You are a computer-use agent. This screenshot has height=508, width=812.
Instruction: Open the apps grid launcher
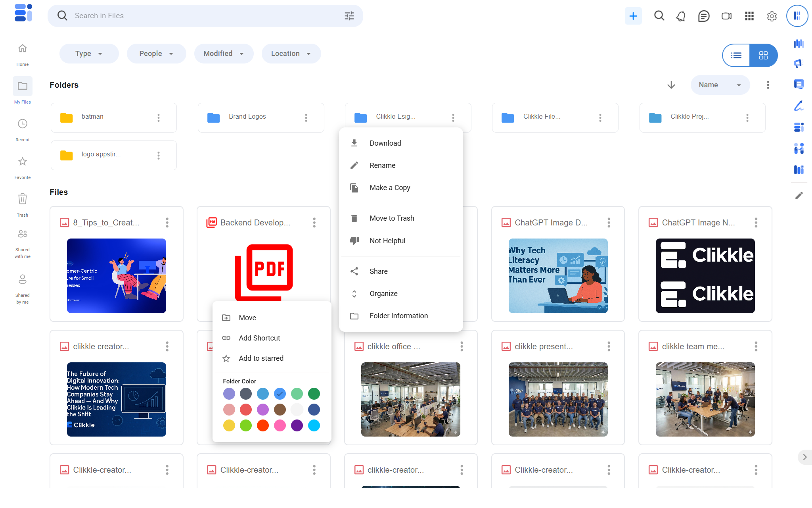[x=749, y=16]
